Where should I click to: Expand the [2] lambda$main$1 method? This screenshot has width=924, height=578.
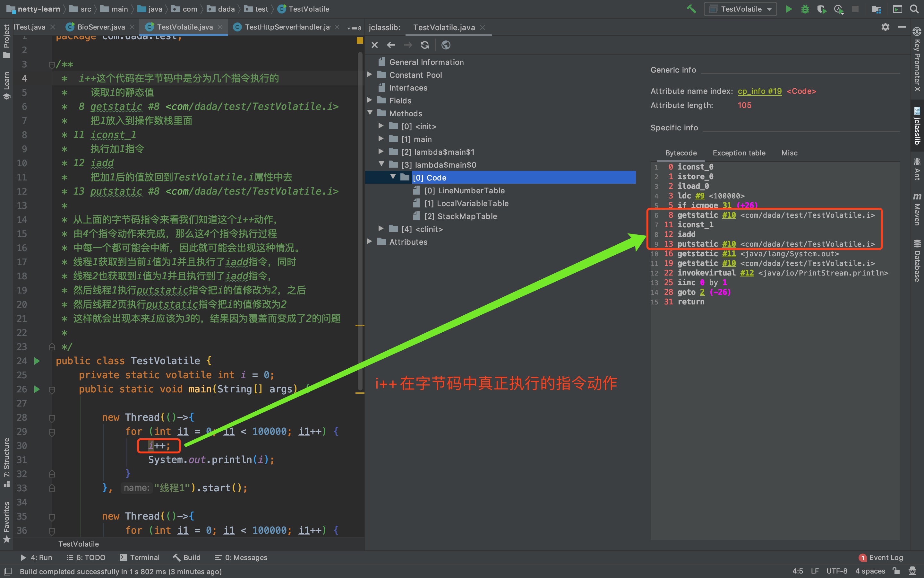[x=381, y=151]
